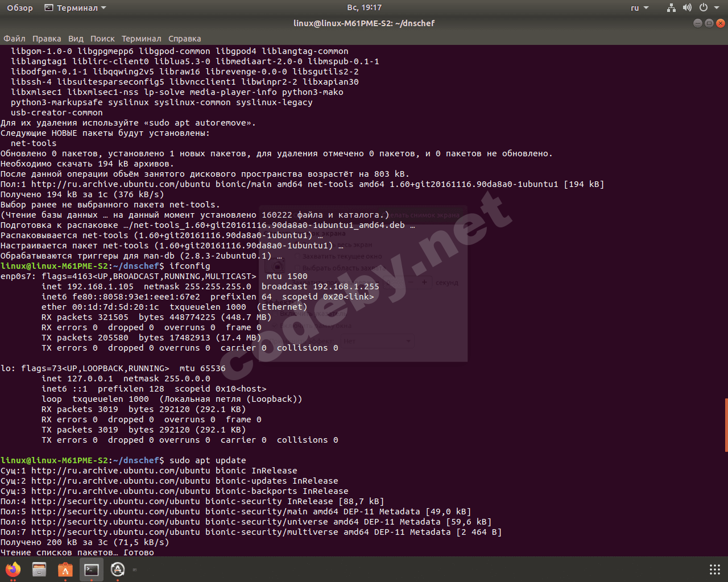The image size is (728, 582).
Task: Click the line Получено 200 kB за 3с
Action: coord(85,542)
